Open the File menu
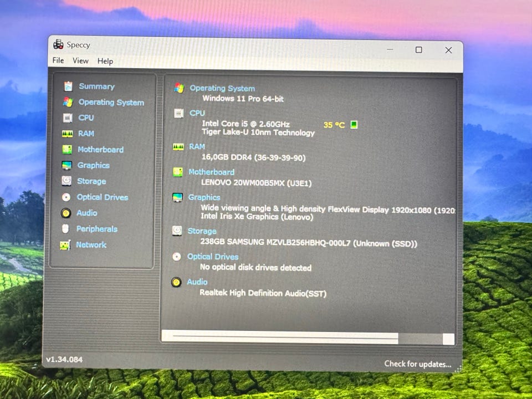The width and height of the screenshot is (532, 399). click(58, 60)
